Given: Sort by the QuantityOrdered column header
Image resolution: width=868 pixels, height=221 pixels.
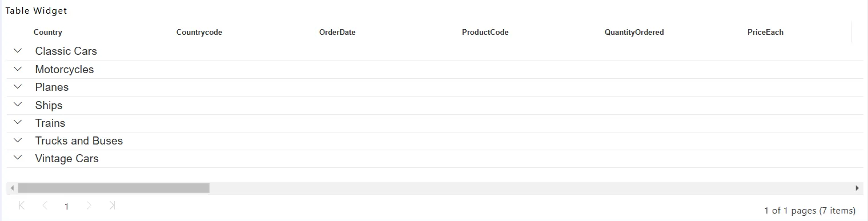Looking at the screenshot, I should pos(634,33).
